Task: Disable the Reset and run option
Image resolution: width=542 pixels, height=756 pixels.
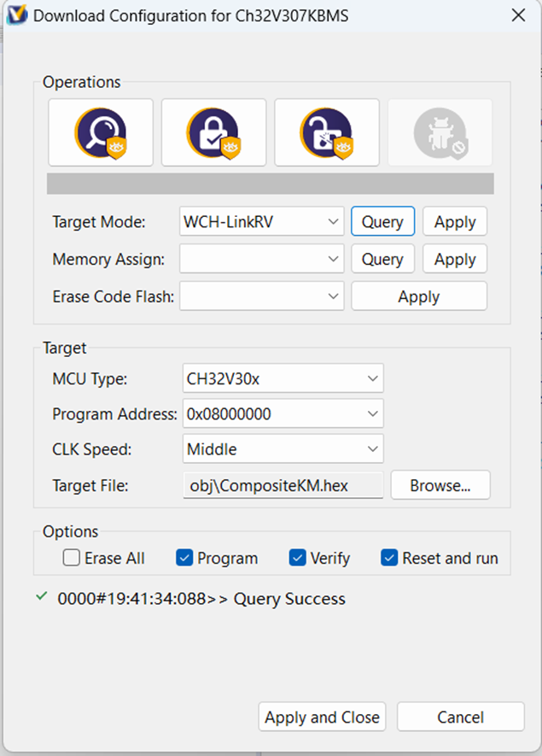Action: (x=389, y=558)
